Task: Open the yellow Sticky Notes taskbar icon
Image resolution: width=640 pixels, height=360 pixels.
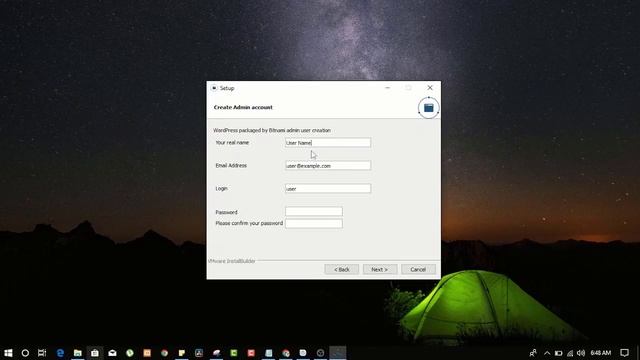Action: coord(182,353)
